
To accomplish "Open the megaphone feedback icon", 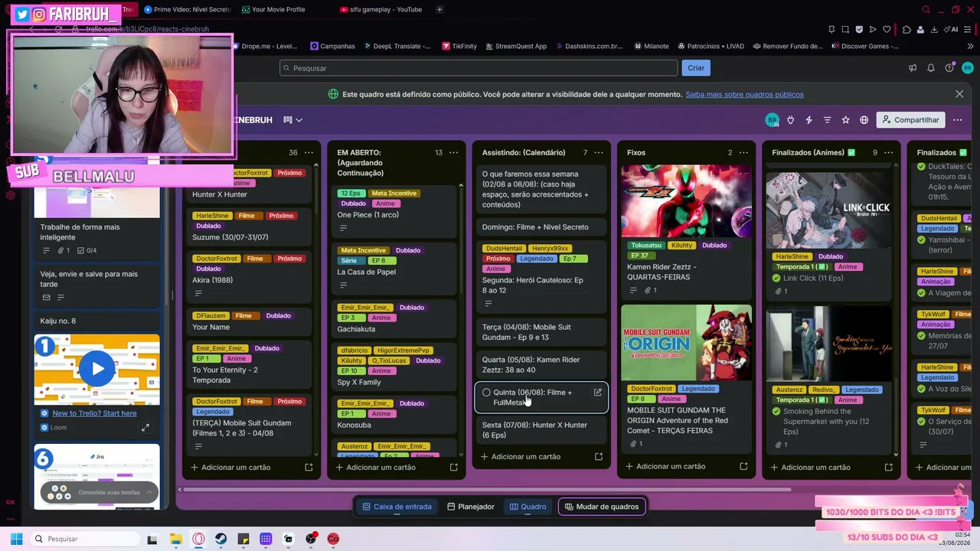I will (913, 68).
